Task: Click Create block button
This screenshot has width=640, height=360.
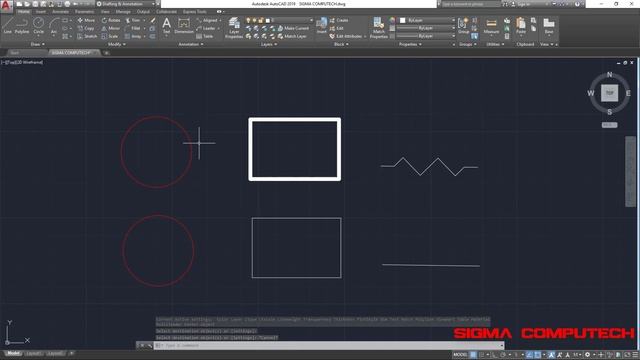Action: click(x=339, y=20)
